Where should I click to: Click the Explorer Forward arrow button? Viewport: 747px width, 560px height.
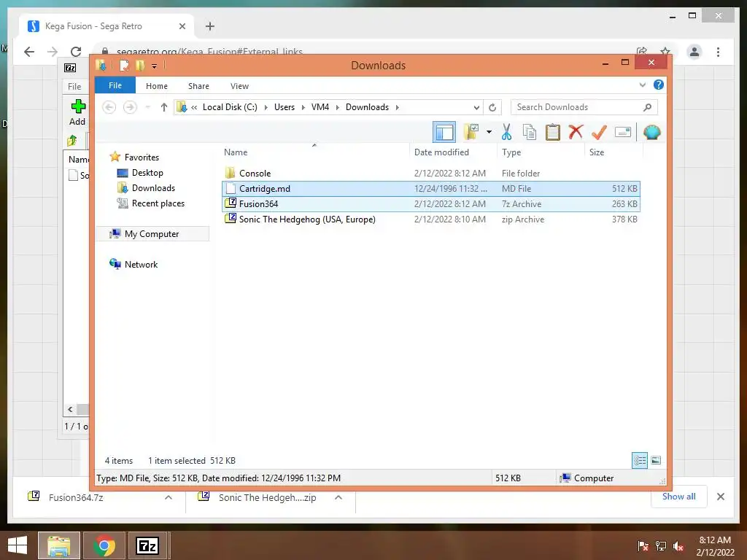[x=130, y=107]
